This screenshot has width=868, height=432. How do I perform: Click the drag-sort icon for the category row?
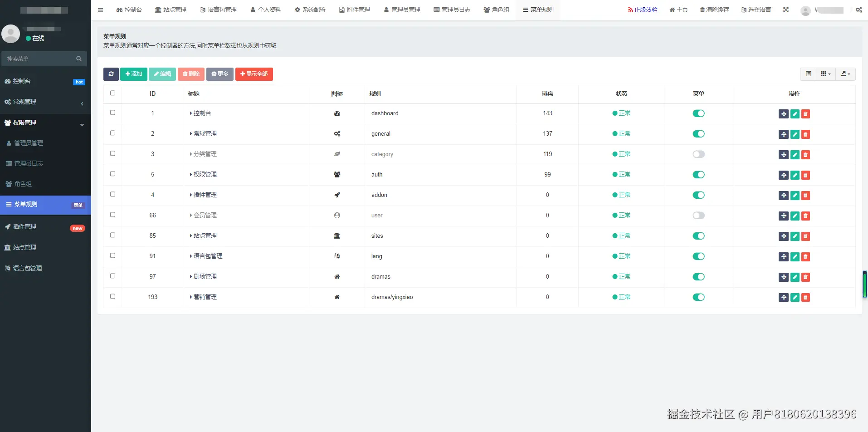tap(784, 155)
